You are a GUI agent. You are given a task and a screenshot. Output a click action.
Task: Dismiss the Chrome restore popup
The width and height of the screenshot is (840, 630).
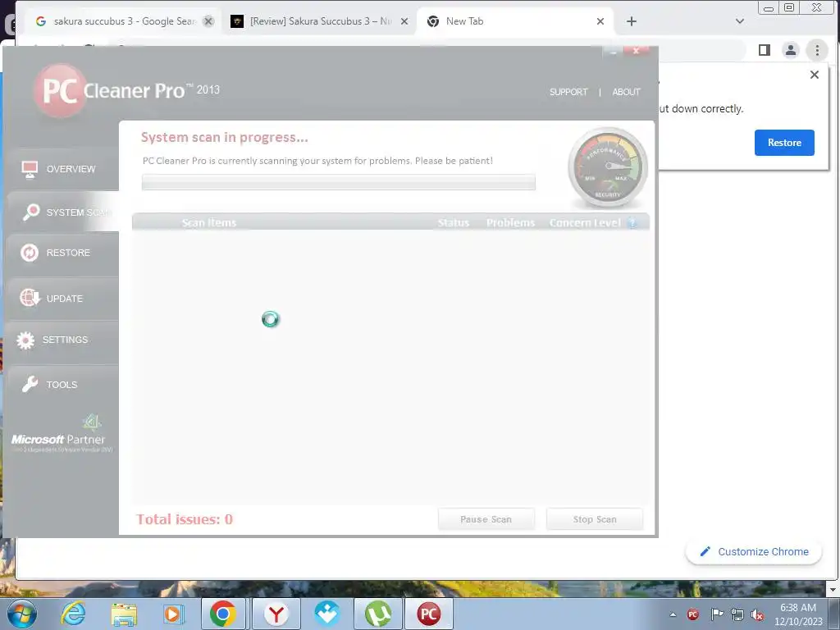pyautogui.click(x=815, y=75)
